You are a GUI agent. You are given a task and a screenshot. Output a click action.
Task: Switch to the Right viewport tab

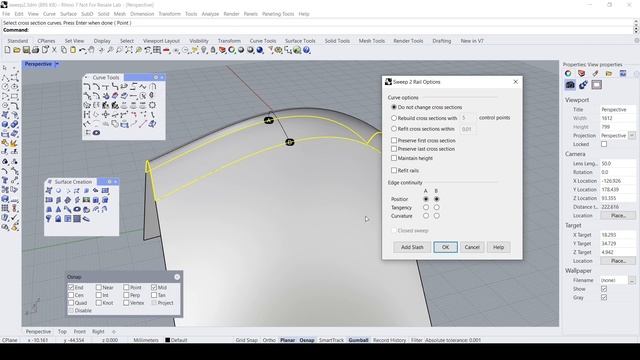click(x=98, y=331)
